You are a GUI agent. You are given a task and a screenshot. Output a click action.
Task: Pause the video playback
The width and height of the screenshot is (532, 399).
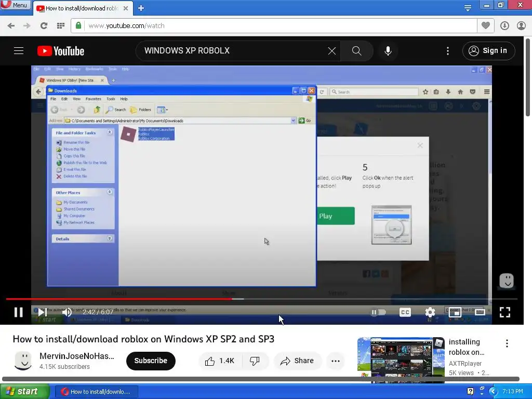click(19, 312)
